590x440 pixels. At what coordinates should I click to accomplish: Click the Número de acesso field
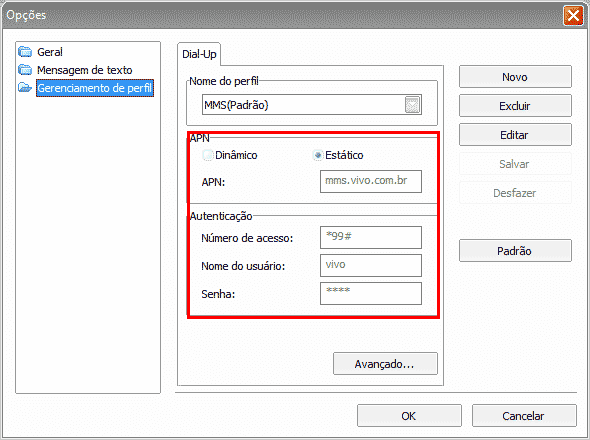[371, 238]
